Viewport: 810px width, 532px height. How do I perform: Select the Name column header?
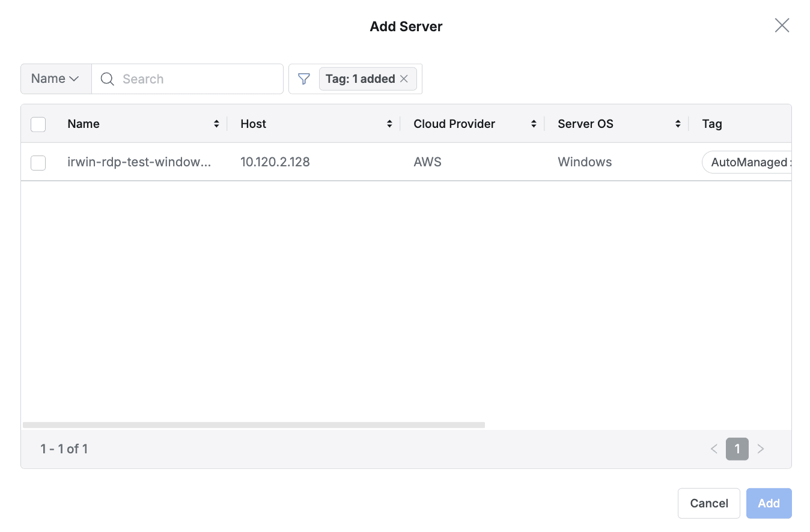[x=84, y=124]
